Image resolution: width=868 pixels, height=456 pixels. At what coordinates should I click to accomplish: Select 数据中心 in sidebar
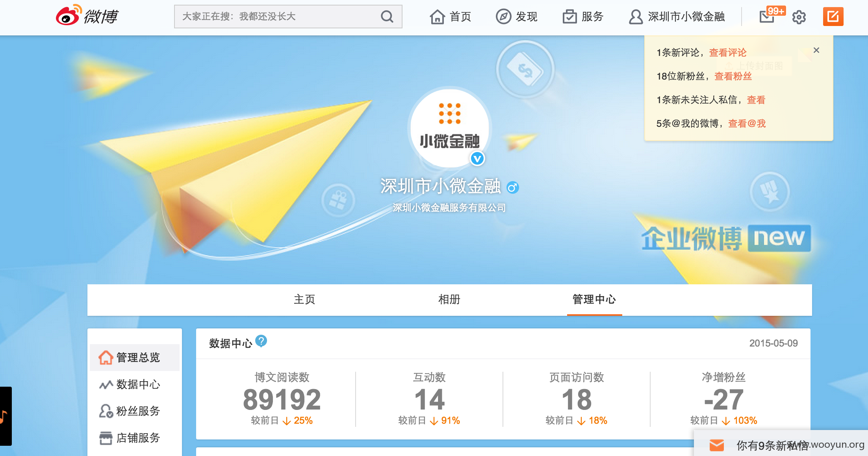pos(135,384)
